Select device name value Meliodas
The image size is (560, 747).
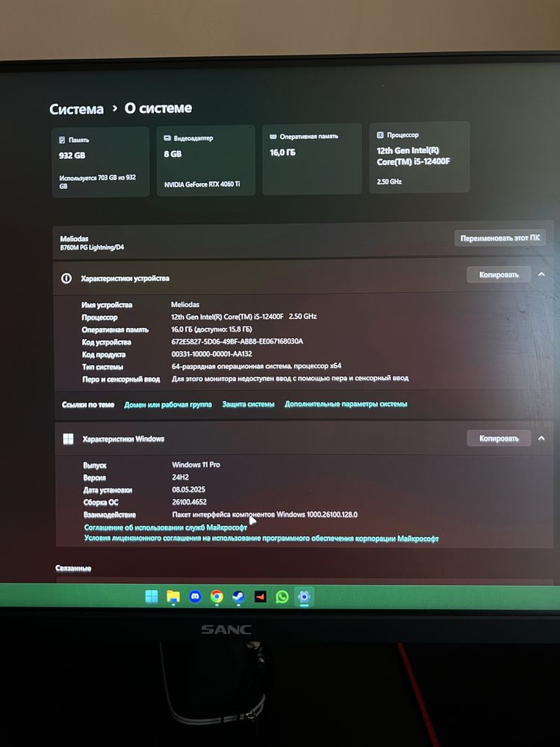(185, 305)
